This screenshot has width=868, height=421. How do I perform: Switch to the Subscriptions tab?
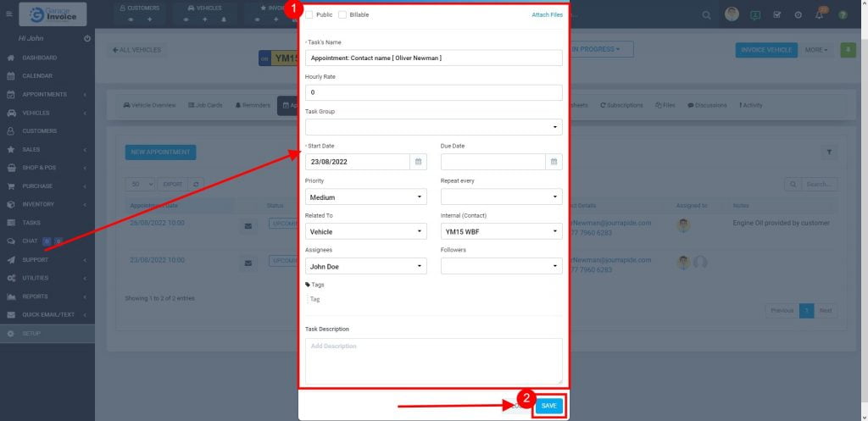coord(621,105)
